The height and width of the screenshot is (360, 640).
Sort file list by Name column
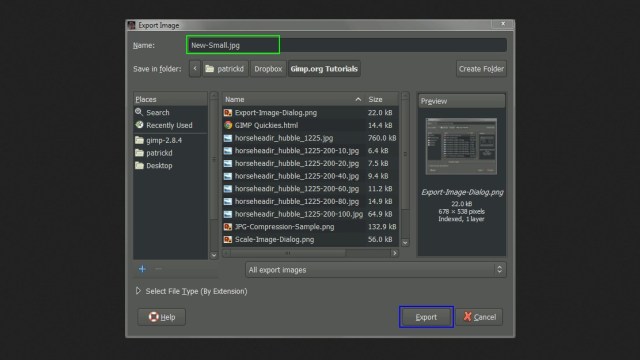pyautogui.click(x=293, y=99)
